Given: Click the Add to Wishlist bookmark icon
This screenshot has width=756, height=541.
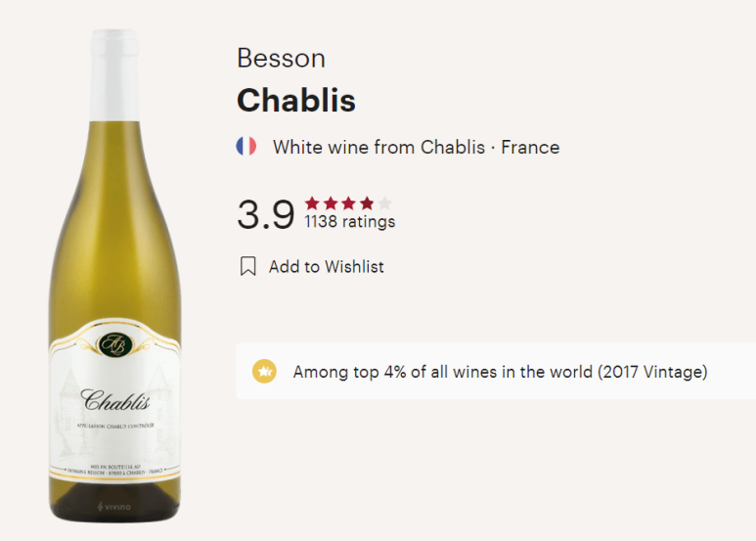Looking at the screenshot, I should pos(247,266).
